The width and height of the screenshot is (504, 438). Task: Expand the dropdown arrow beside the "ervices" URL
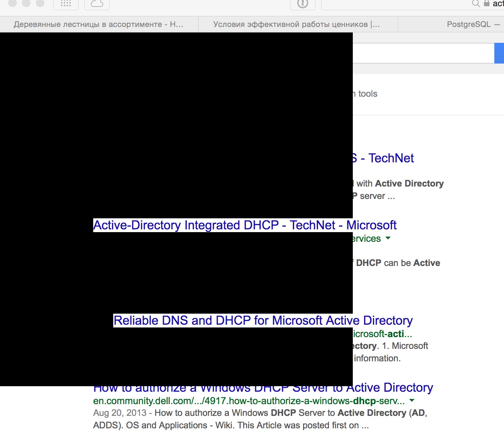click(x=388, y=238)
